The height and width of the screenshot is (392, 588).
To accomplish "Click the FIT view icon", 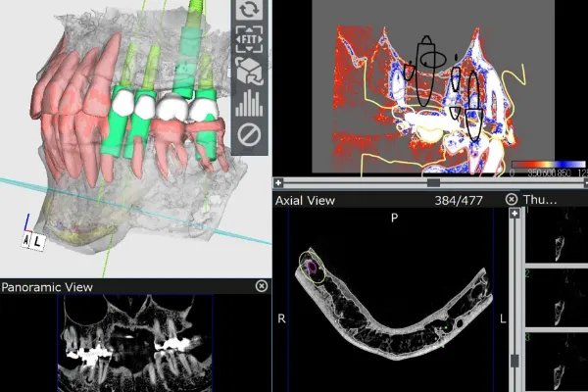I will tap(249, 40).
